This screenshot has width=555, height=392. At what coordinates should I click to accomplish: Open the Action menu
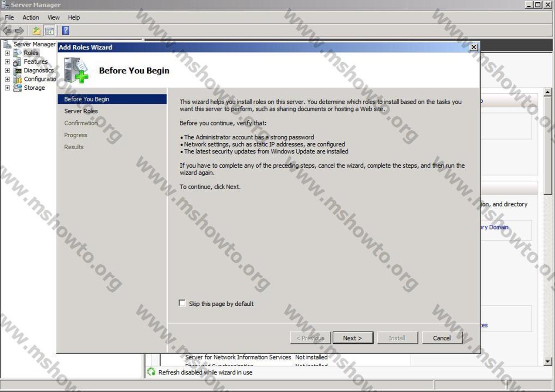[30, 17]
